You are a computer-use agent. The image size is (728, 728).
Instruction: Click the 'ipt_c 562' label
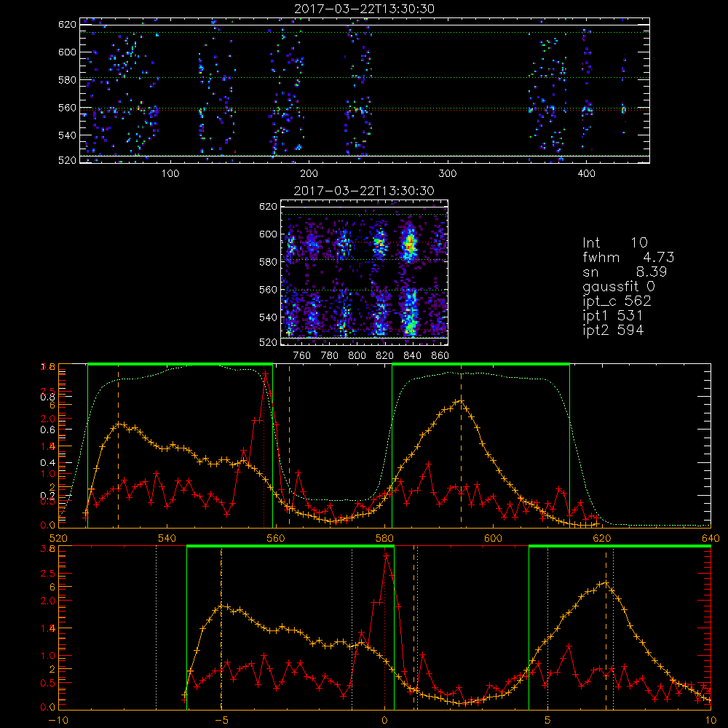tap(617, 301)
